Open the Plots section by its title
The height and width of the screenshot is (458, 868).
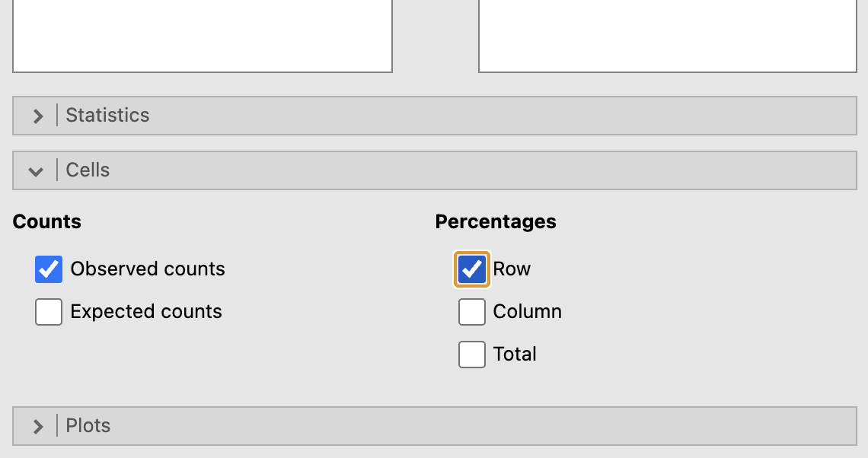[x=88, y=426]
